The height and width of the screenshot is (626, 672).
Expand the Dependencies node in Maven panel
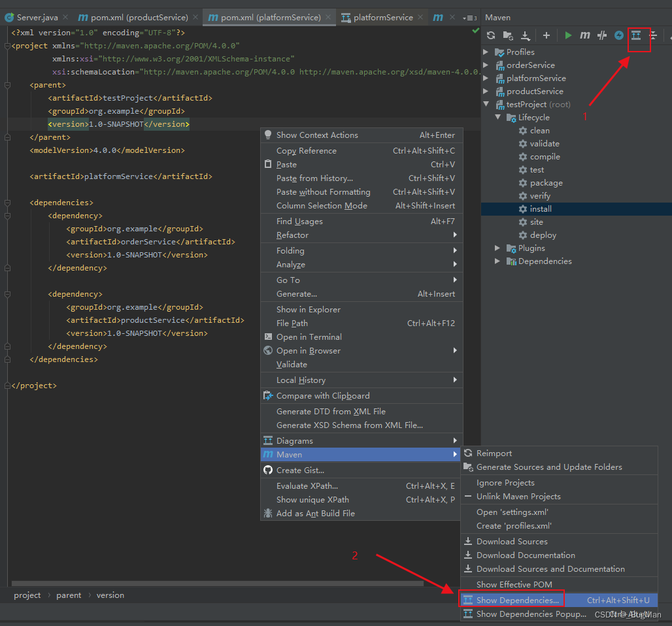(497, 261)
